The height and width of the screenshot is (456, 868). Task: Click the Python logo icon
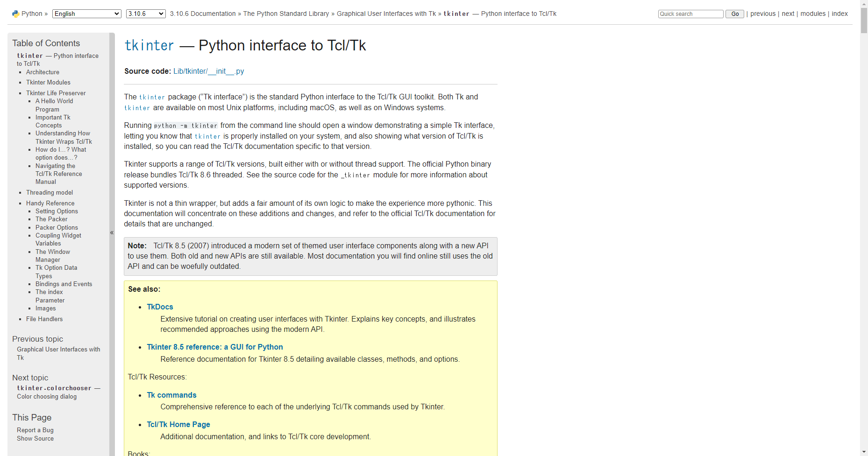tap(15, 14)
